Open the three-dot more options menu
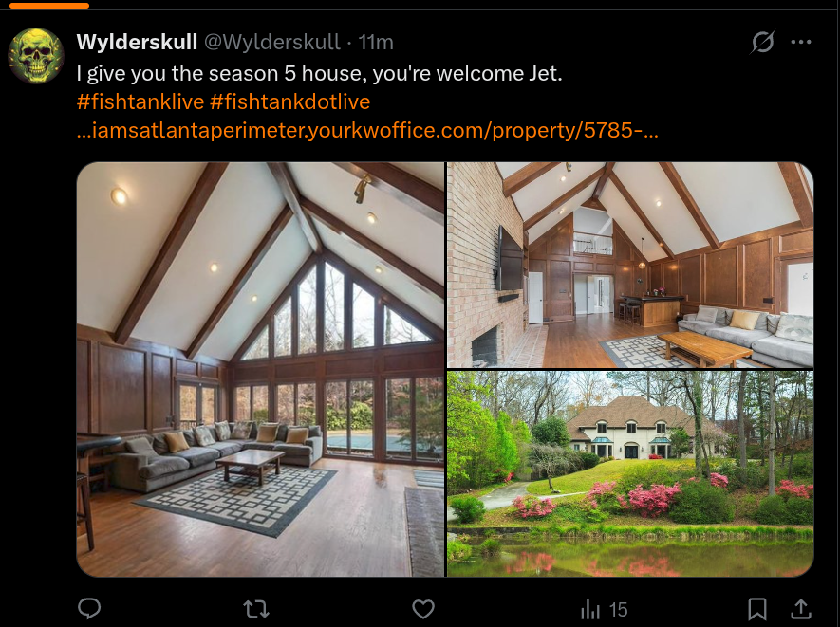Image resolution: width=840 pixels, height=627 pixels. 801,42
